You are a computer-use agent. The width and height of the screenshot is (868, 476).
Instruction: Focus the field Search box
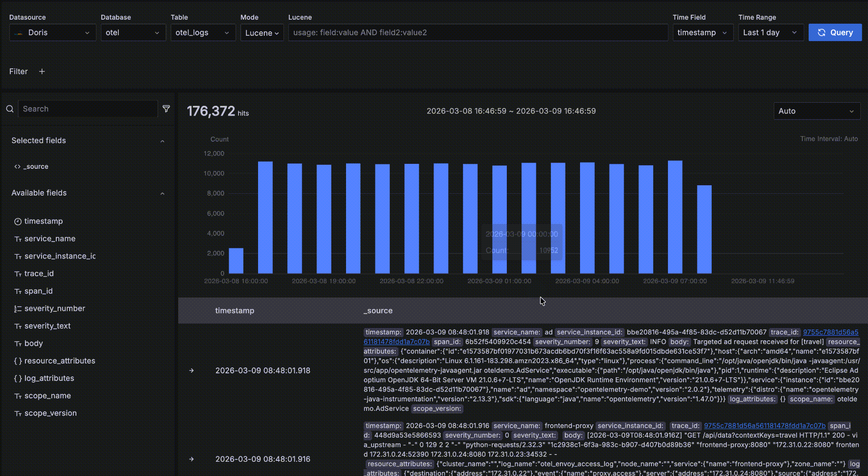click(x=88, y=109)
